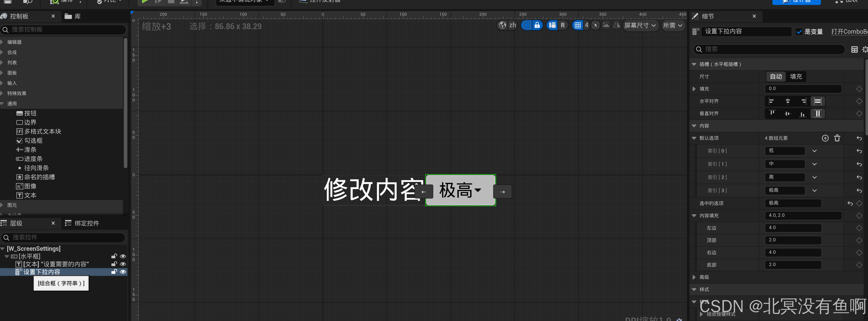Expand the 高级 section

(694, 277)
